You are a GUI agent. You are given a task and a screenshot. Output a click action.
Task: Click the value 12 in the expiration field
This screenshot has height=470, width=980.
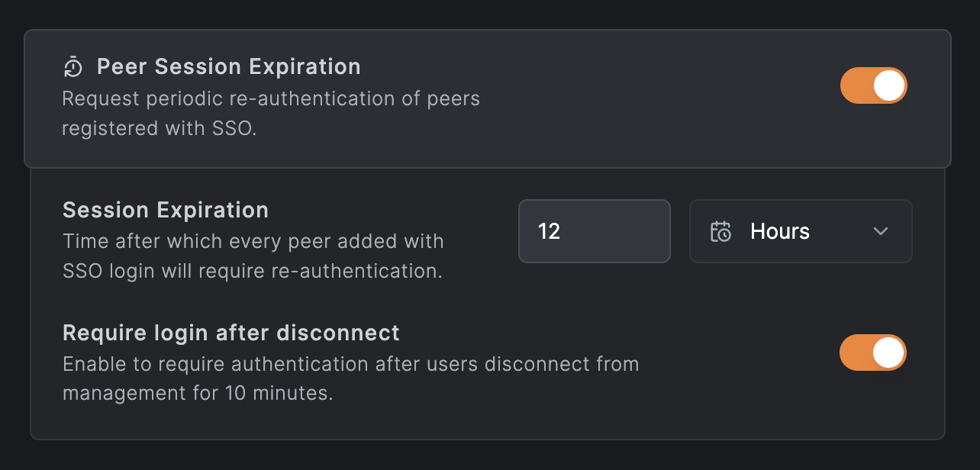[x=549, y=231]
